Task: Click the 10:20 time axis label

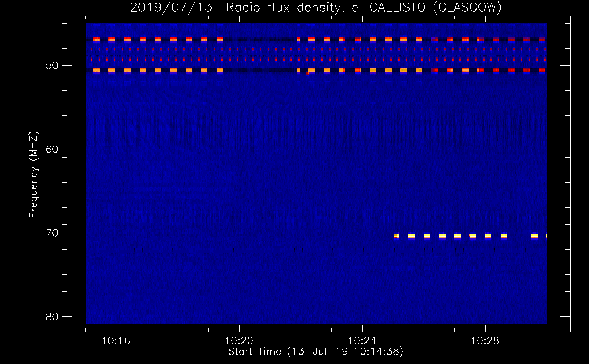Action: coord(239,341)
